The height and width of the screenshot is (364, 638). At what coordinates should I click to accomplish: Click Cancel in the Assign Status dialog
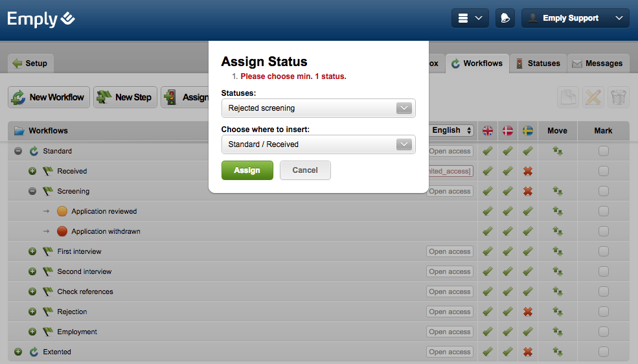pyautogui.click(x=305, y=170)
